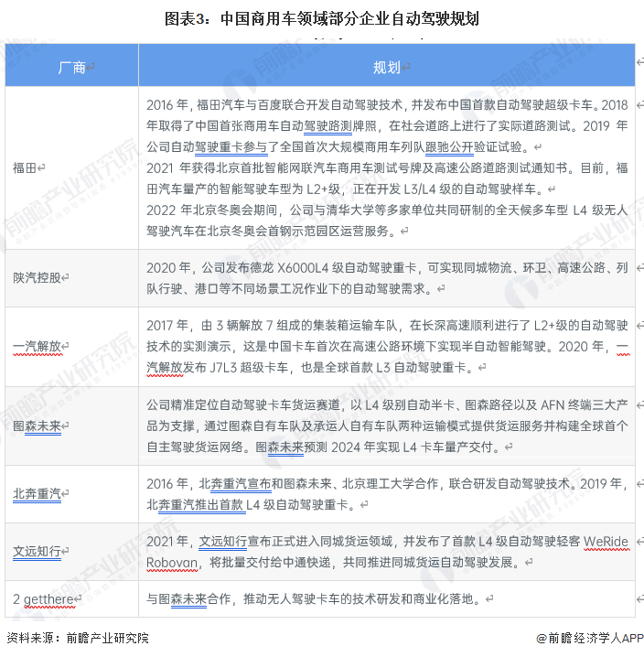
Task: Select the 厂商 column header
Action: point(71,65)
